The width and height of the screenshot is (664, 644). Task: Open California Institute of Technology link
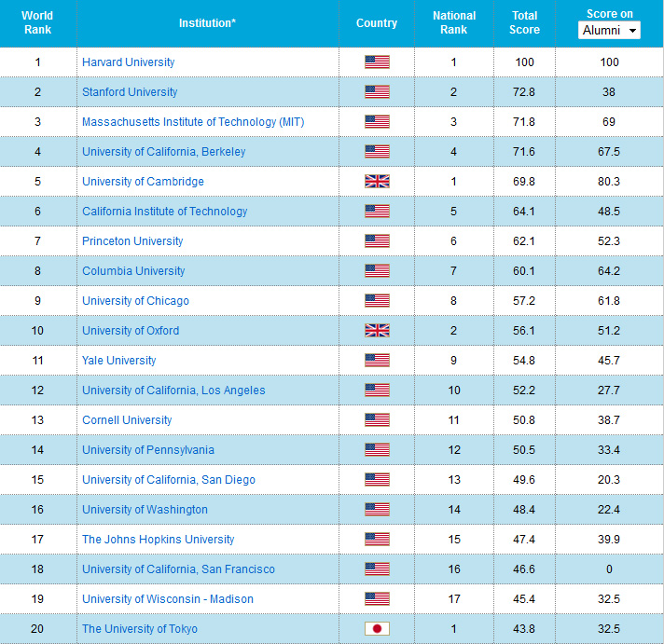click(x=165, y=212)
